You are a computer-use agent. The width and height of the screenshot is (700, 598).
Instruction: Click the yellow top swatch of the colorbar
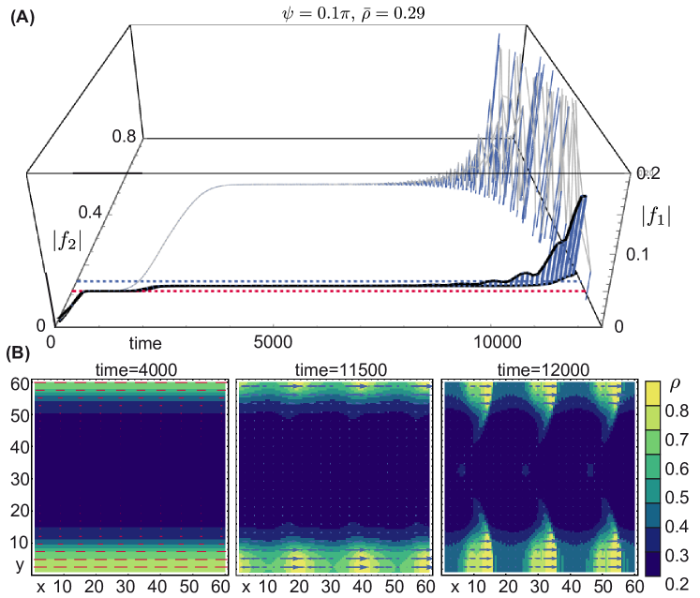[653, 393]
